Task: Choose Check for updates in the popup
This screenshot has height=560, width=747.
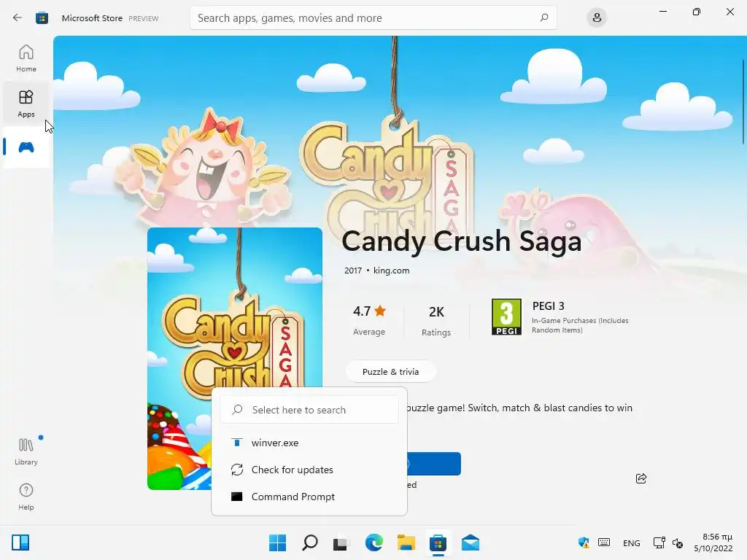Action: (309, 470)
